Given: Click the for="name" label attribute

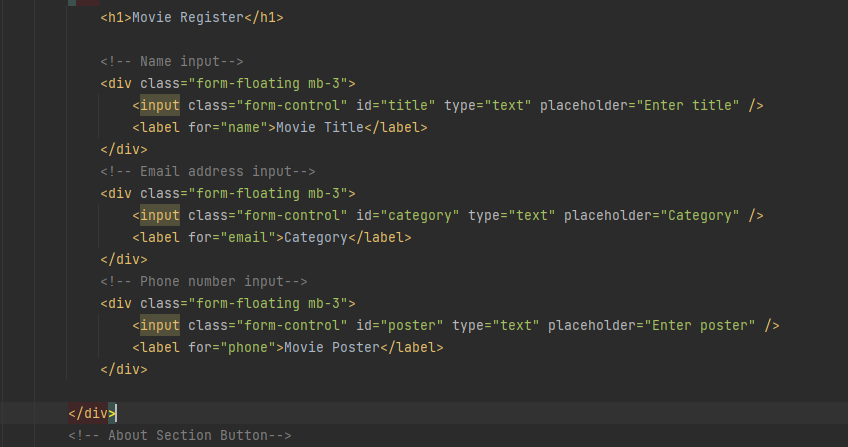Looking at the screenshot, I should pos(228,128).
